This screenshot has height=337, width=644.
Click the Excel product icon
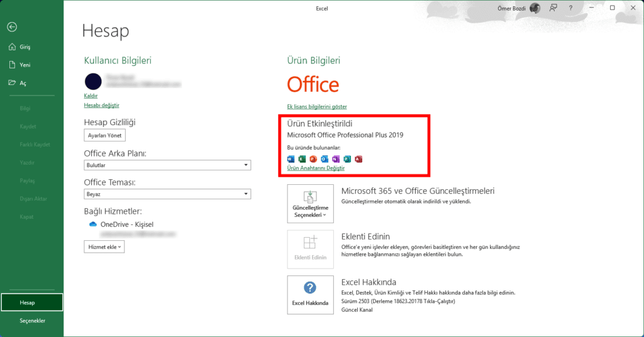[x=302, y=159]
